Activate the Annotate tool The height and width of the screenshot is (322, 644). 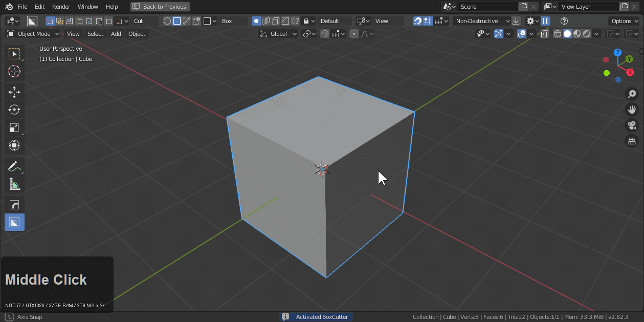click(14, 166)
